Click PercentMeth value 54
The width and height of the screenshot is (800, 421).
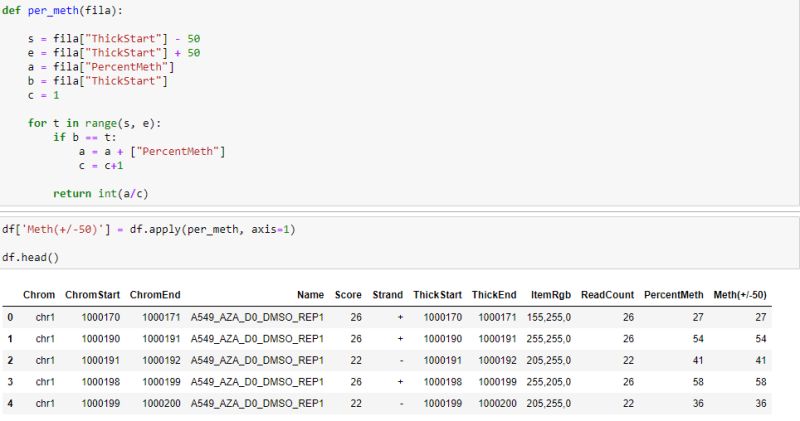(698, 338)
